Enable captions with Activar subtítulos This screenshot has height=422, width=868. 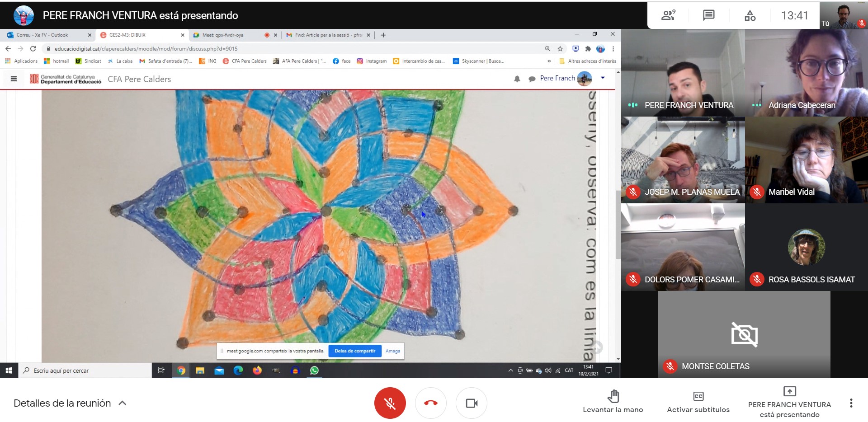(698, 401)
